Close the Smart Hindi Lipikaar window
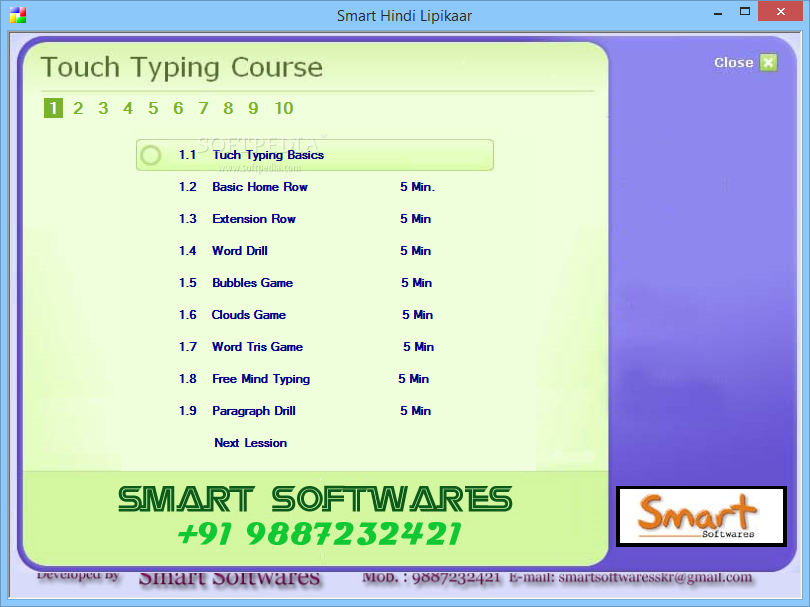This screenshot has width=810, height=607. tap(781, 11)
